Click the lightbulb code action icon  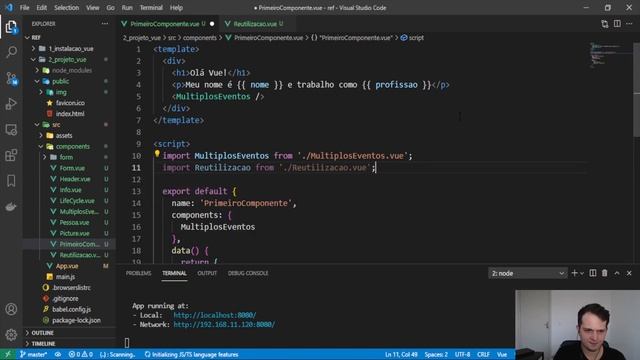pos(157,154)
